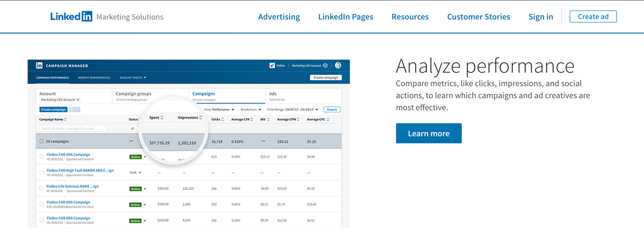Click the campaign search input field
This screenshot has width=644, height=251.
coord(72,128)
